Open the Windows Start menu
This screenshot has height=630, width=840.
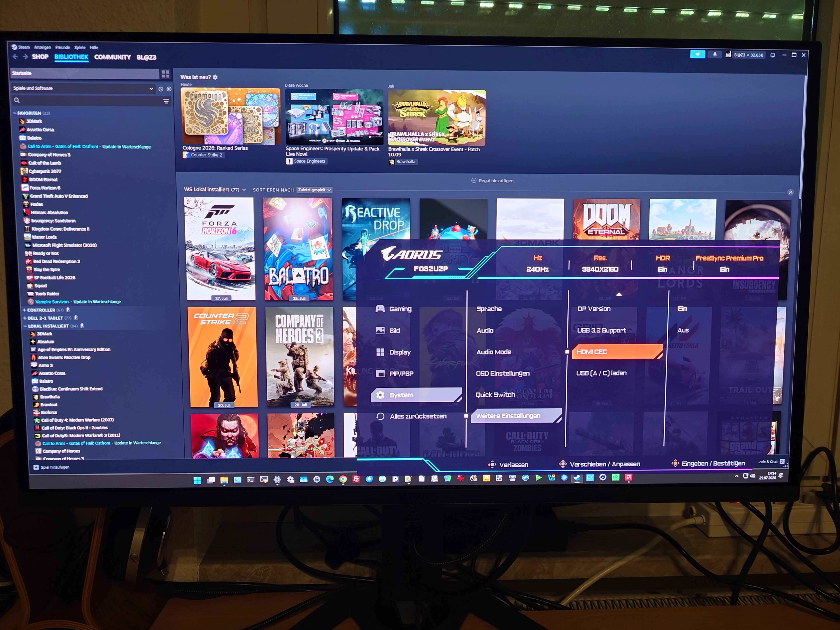click(x=198, y=480)
